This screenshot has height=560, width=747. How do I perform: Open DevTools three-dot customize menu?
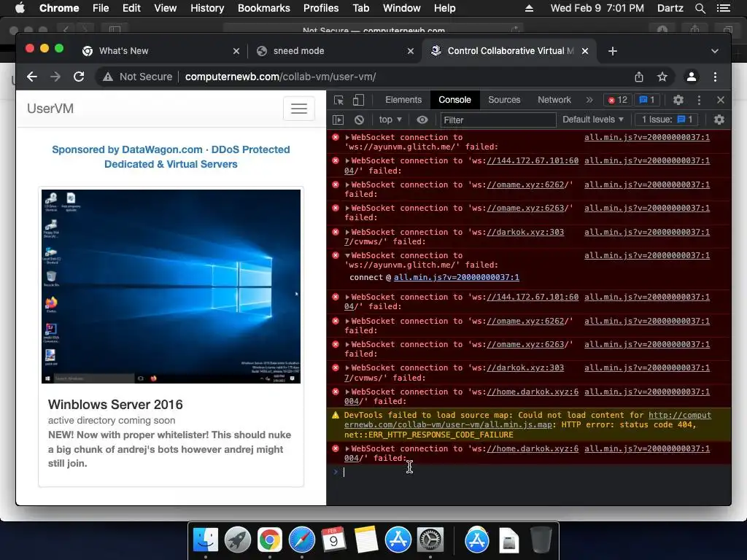pos(699,100)
